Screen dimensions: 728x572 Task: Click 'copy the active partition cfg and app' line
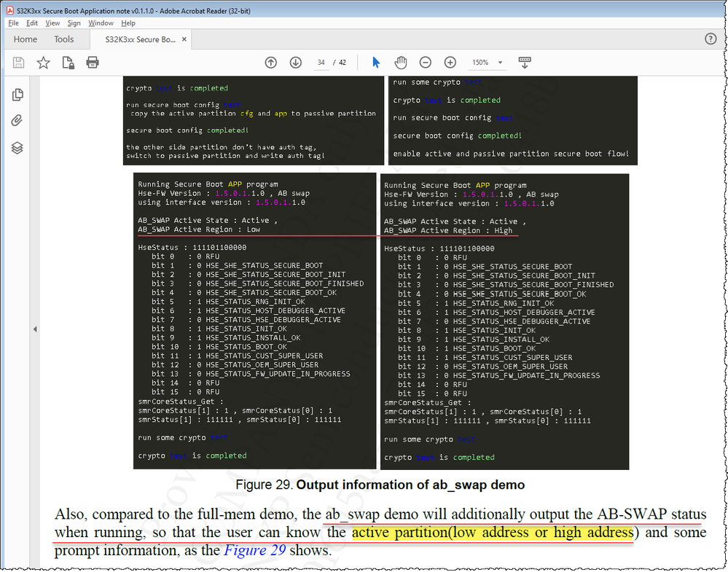click(253, 113)
